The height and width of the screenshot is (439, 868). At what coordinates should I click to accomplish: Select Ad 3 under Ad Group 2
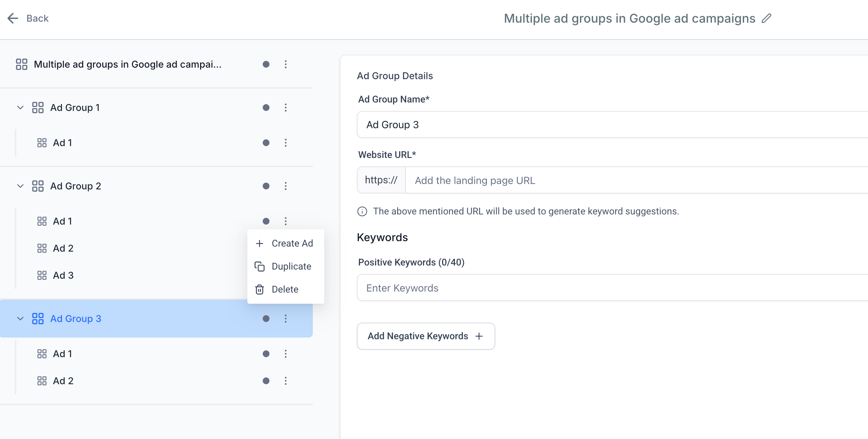(63, 275)
